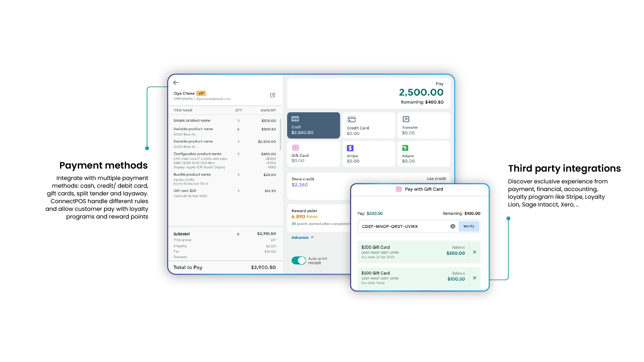
Task: Remove the $200 Gift Card entry
Action: tap(475, 252)
